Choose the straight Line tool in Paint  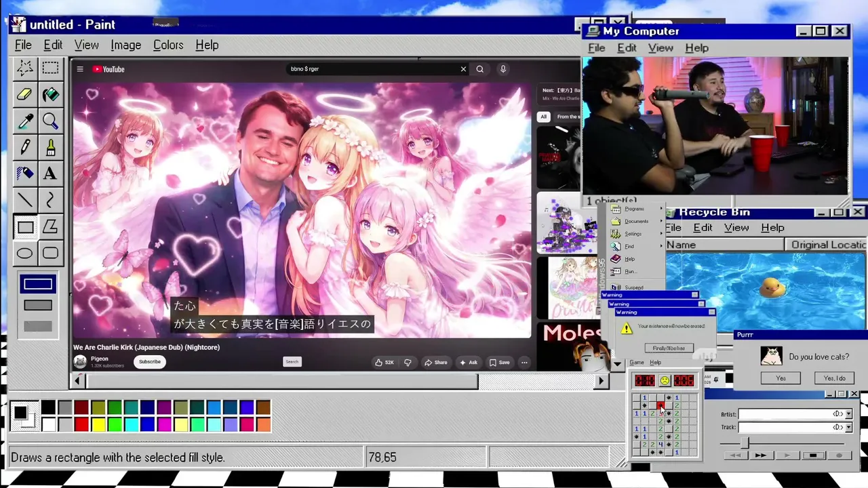pyautogui.click(x=25, y=200)
